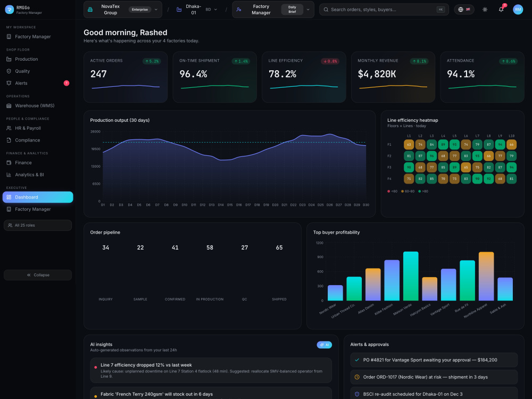Click the Shipped pipeline count 65
532x399 pixels.
(279, 248)
